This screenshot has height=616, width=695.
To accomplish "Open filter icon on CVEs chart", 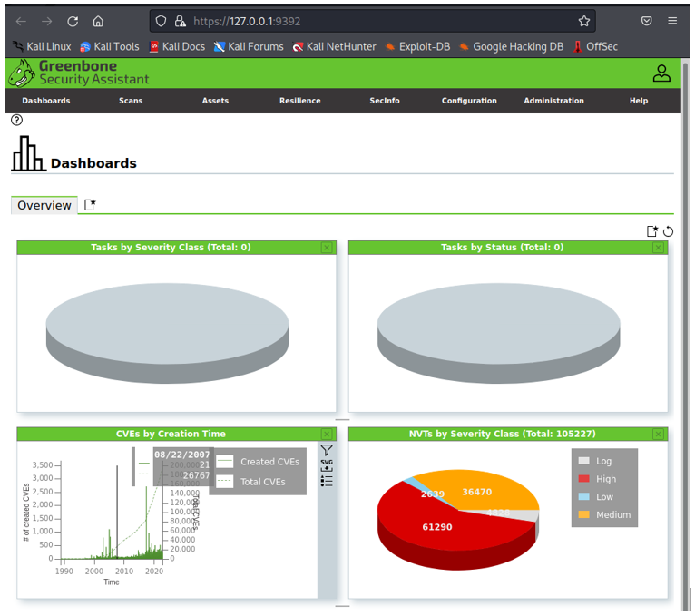I will [327, 450].
